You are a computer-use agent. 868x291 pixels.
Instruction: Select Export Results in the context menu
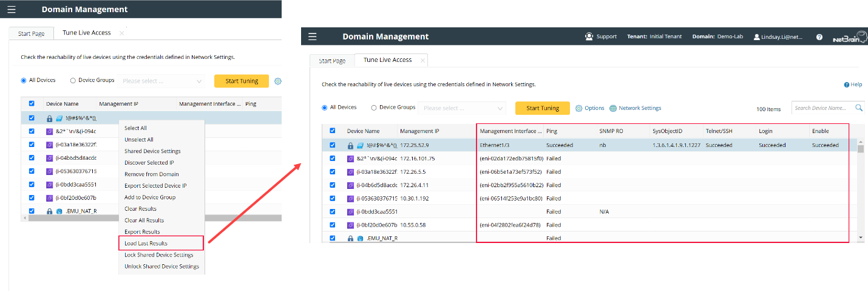(142, 231)
